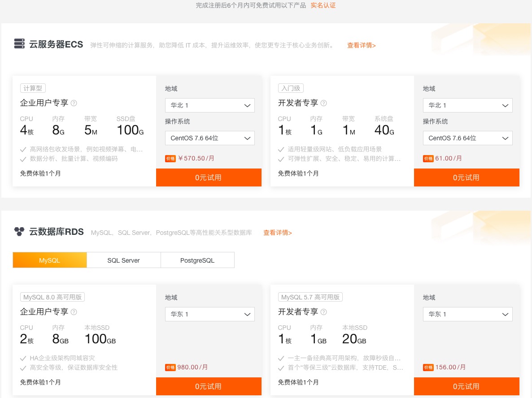Image resolution: width=532 pixels, height=398 pixels.
Task: Click the 云数据库RDS database icon
Action: pyautogui.click(x=19, y=232)
